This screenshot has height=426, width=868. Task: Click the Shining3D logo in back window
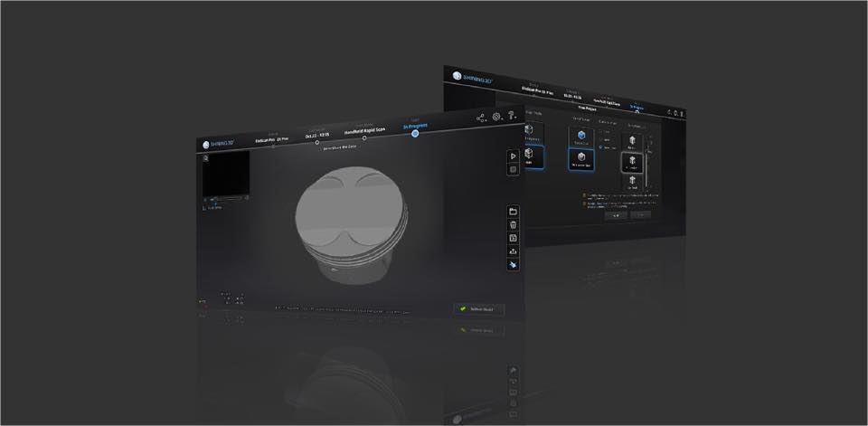coord(472,77)
